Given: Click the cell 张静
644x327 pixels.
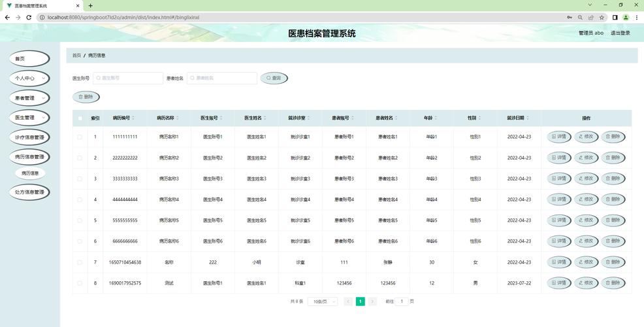Looking at the screenshot, I should coord(388,262).
